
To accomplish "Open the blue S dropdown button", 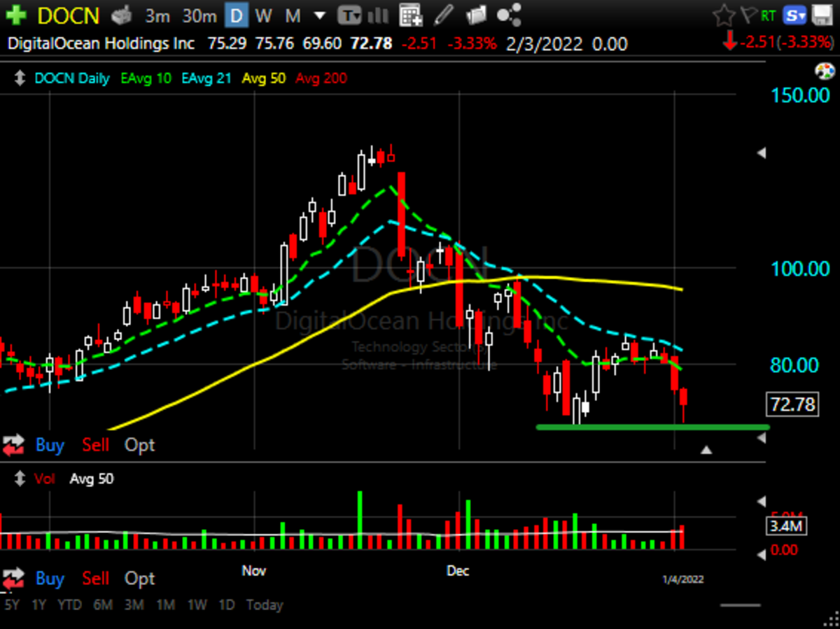I will tap(794, 15).
